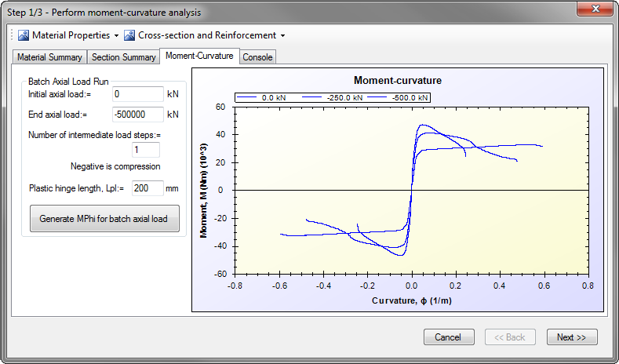The image size is (619, 364).
Task: Switch to the Material Summary tab
Action: 49,56
